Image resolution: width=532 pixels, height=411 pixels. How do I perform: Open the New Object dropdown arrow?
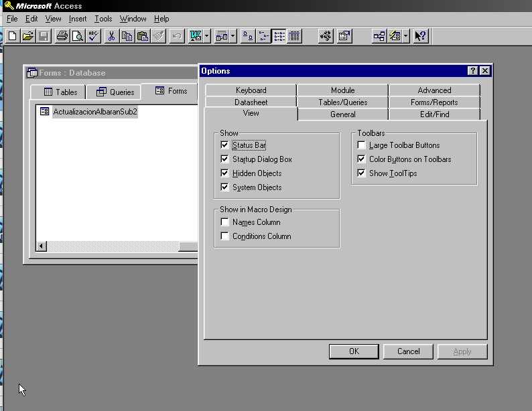tap(405, 36)
